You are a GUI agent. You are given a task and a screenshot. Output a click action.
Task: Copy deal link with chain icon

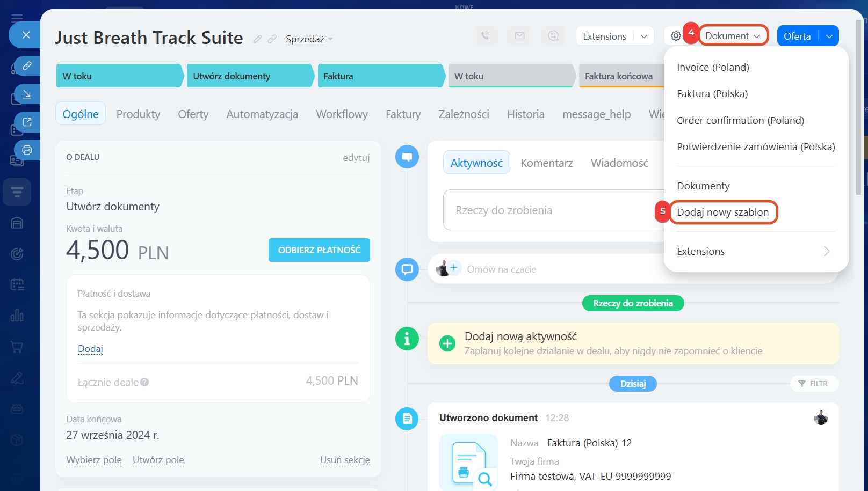point(272,39)
